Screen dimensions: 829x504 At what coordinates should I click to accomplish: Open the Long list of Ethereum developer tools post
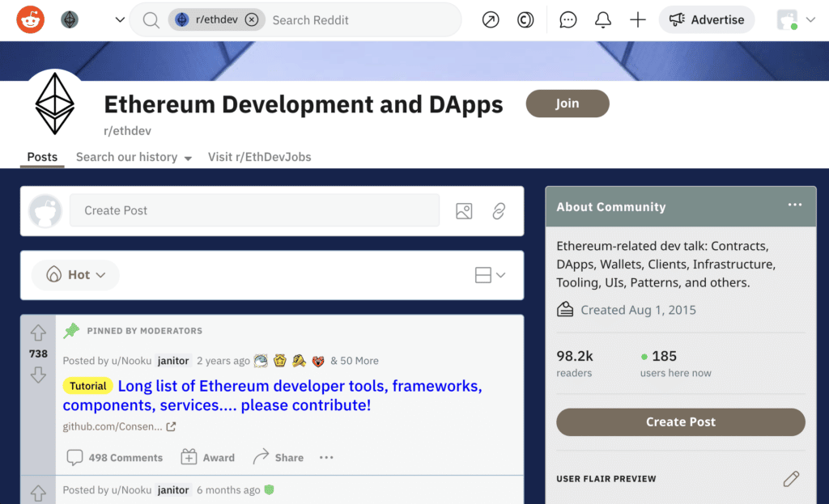coord(272,396)
